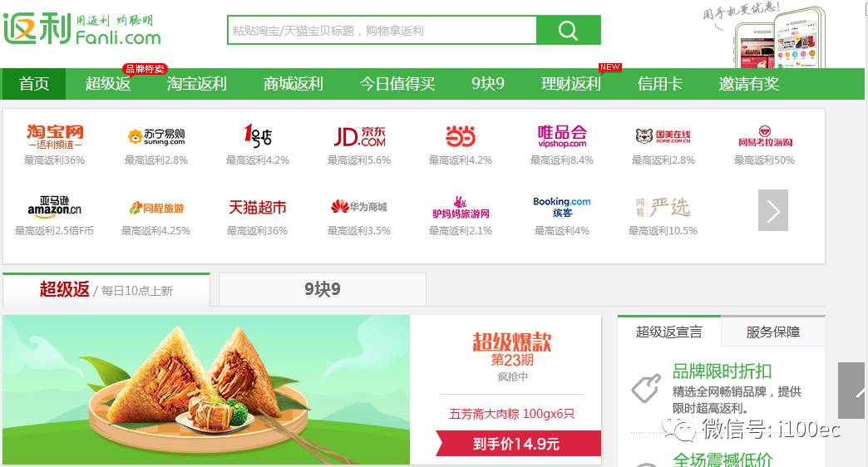Open the 五芳斋大肉粽 100gx6只 product link
This screenshot has height=467, width=868.
[511, 414]
